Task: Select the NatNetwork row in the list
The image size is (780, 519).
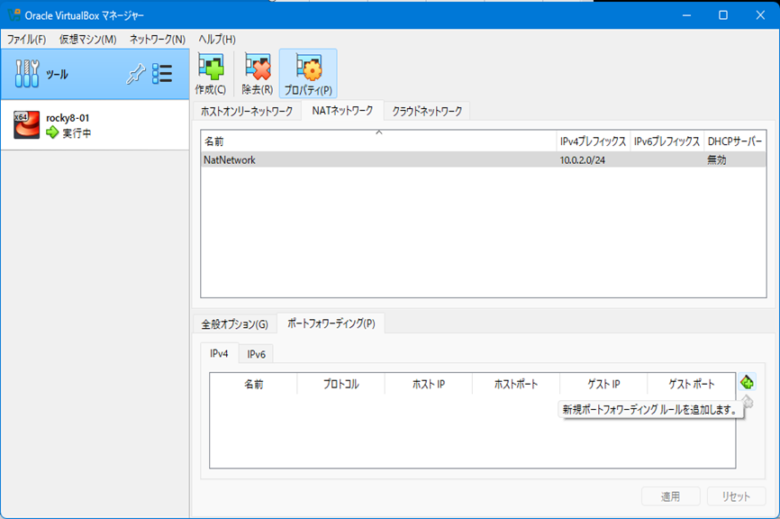Action: tap(378, 160)
